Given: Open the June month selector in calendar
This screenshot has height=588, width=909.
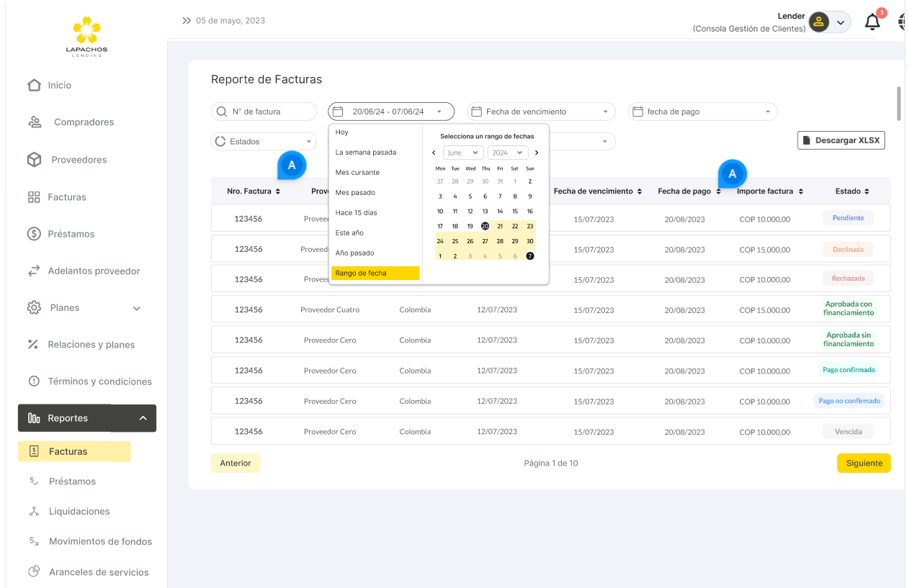Looking at the screenshot, I should (x=463, y=153).
